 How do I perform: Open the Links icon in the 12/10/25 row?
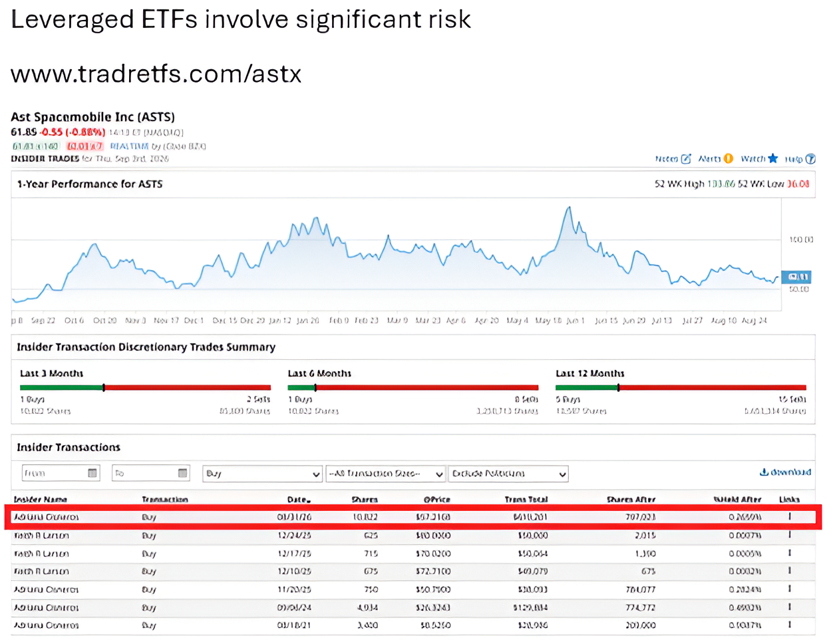[790, 571]
